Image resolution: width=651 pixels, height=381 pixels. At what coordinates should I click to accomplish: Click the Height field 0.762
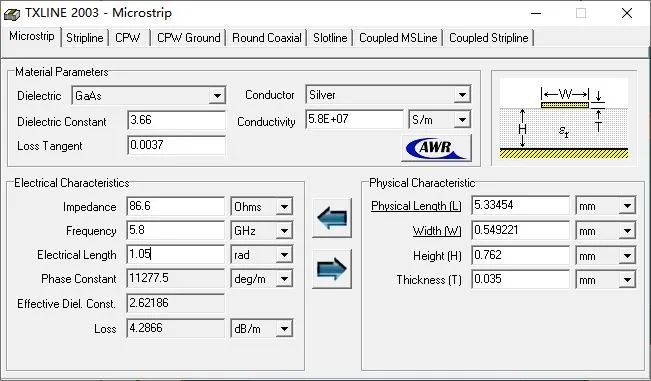click(x=521, y=255)
